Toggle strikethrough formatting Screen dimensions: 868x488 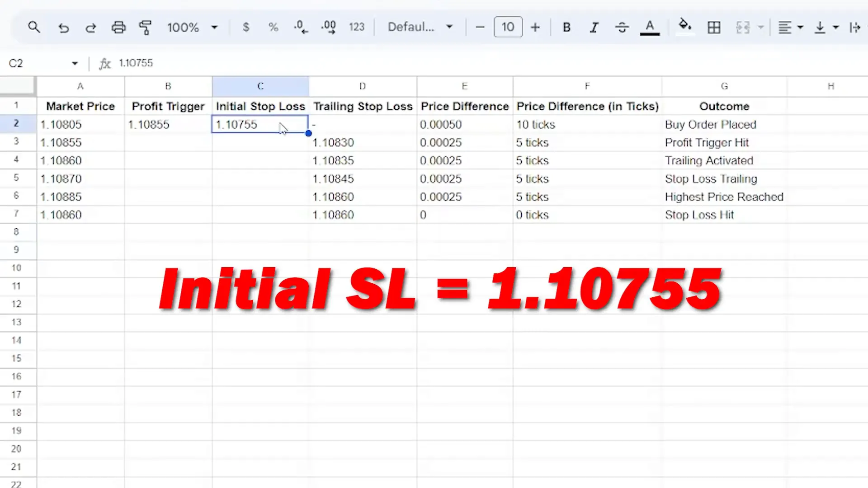(622, 28)
